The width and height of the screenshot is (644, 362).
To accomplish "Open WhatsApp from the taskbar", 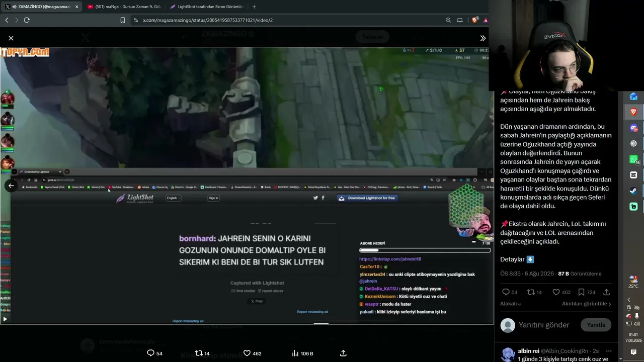I will click(x=633, y=159).
